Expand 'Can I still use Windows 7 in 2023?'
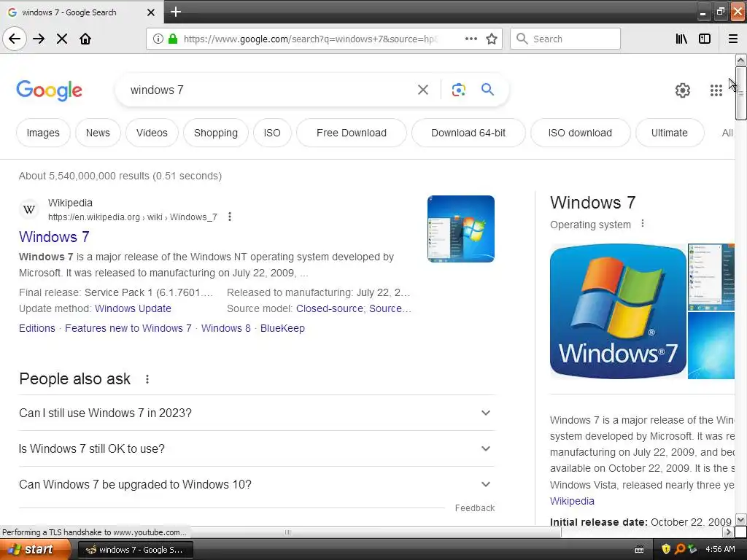Viewport: 747px width, 560px height. tap(256, 413)
